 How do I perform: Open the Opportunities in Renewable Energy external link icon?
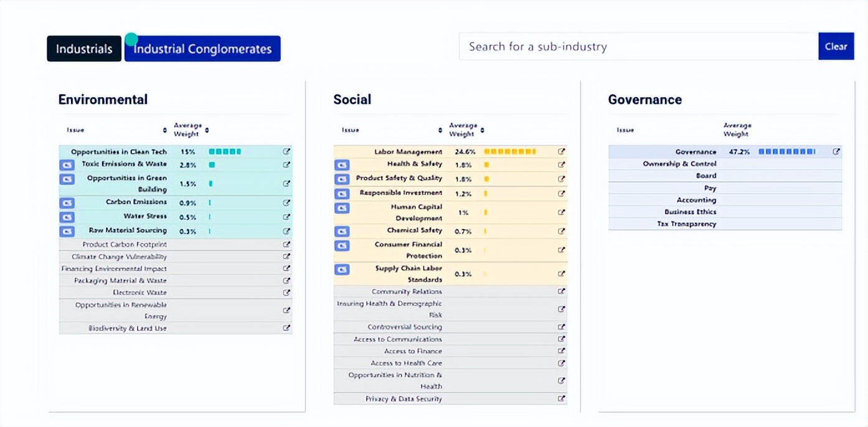pos(286,310)
